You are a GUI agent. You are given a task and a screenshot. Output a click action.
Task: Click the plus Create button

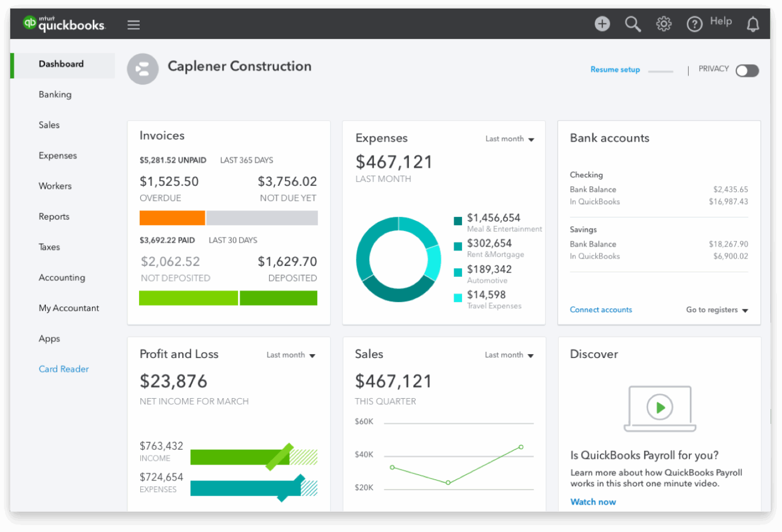pos(602,23)
